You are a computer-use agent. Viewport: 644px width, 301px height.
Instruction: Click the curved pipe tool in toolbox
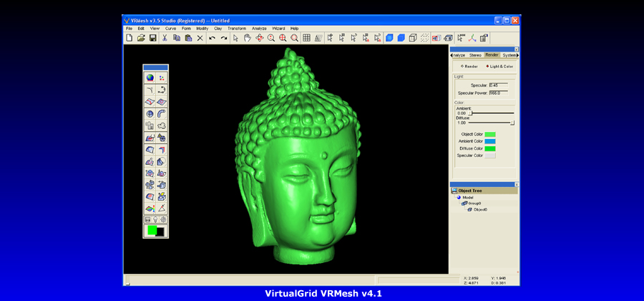pos(162,113)
